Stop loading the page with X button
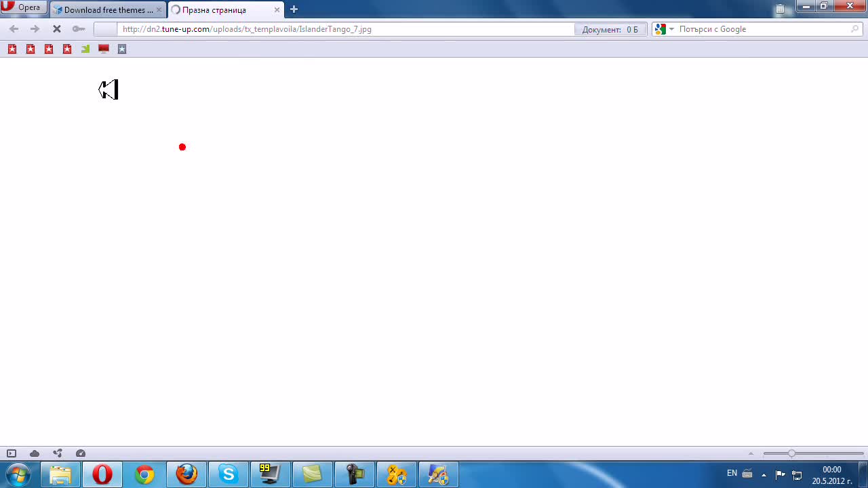This screenshot has height=488, width=868. click(x=57, y=29)
